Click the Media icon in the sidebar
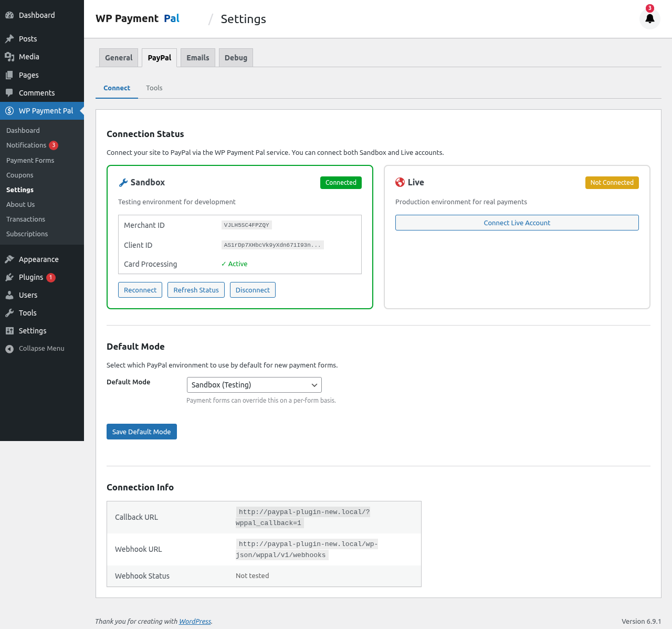 (x=9, y=56)
